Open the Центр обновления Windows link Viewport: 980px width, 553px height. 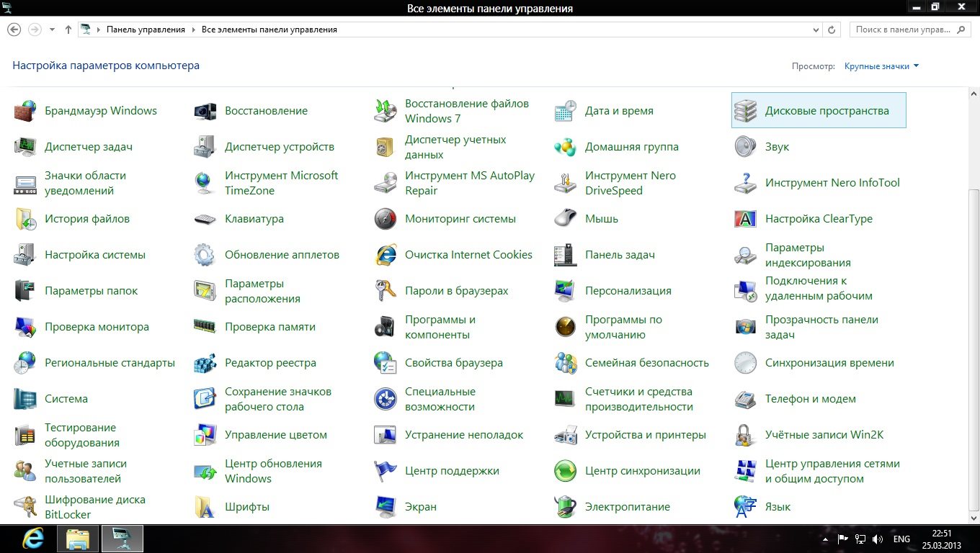point(273,471)
